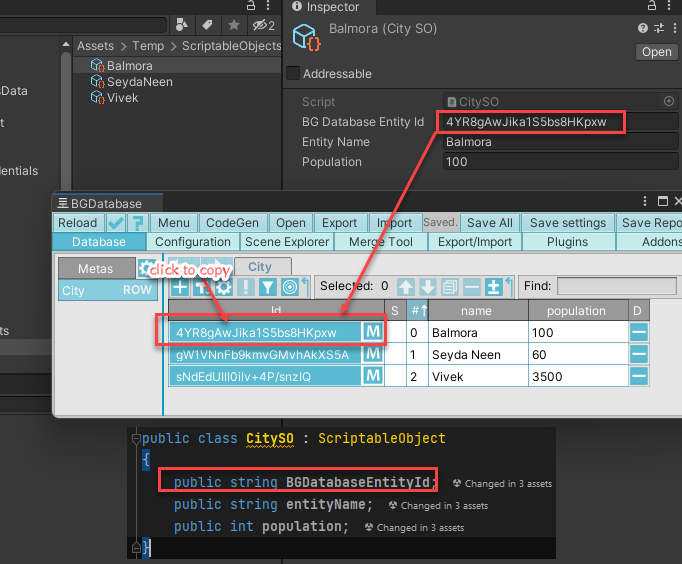Image resolution: width=682 pixels, height=564 pixels.
Task: Enable the Addressable checkbox
Action: (293, 73)
